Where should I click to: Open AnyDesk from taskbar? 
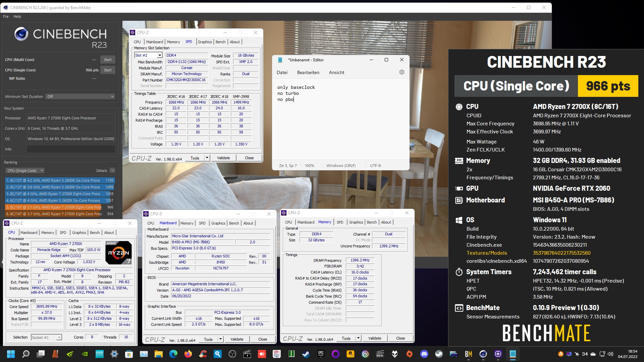coord(262,354)
